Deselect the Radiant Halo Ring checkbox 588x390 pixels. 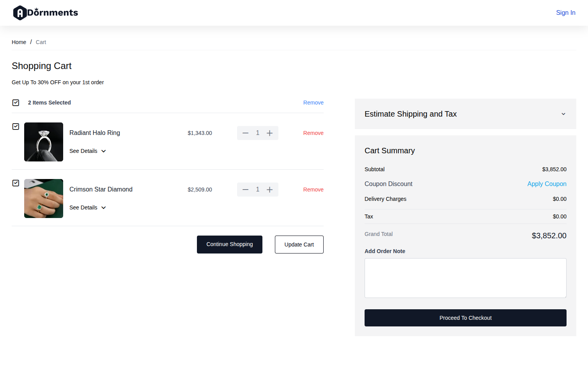tap(16, 126)
